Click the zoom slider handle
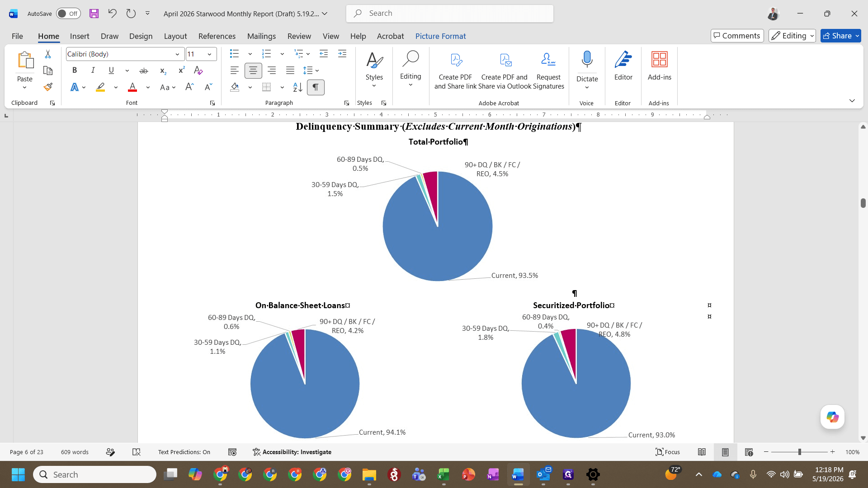This screenshot has width=868, height=488. pos(800,452)
